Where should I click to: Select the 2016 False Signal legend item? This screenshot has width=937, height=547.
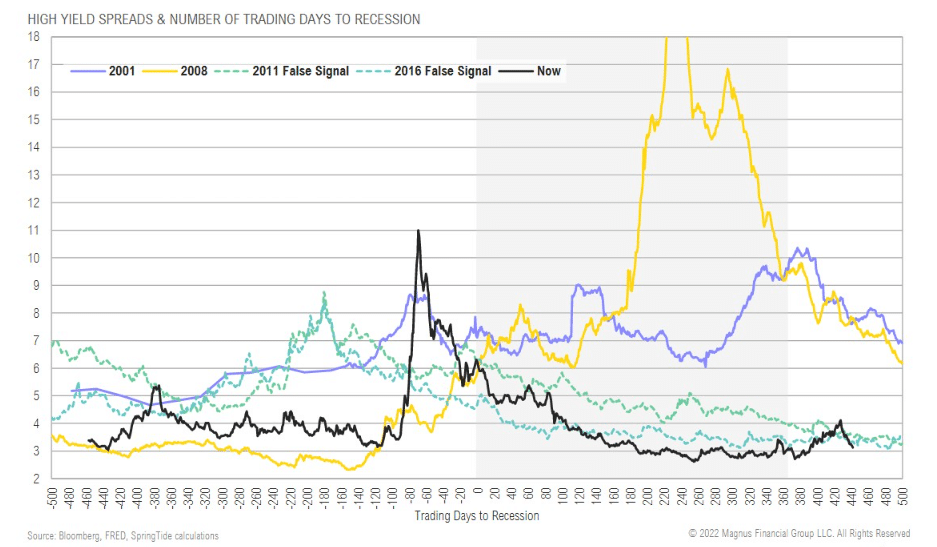tap(424, 71)
